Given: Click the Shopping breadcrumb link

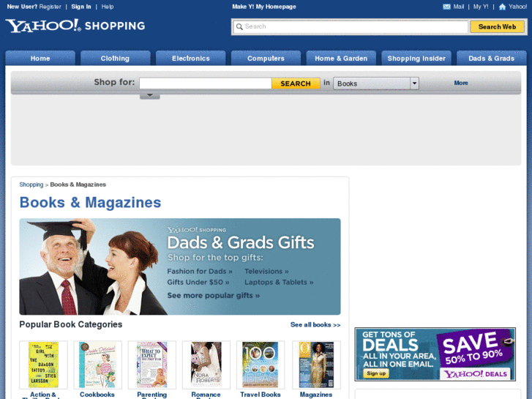Looking at the screenshot, I should tap(31, 184).
